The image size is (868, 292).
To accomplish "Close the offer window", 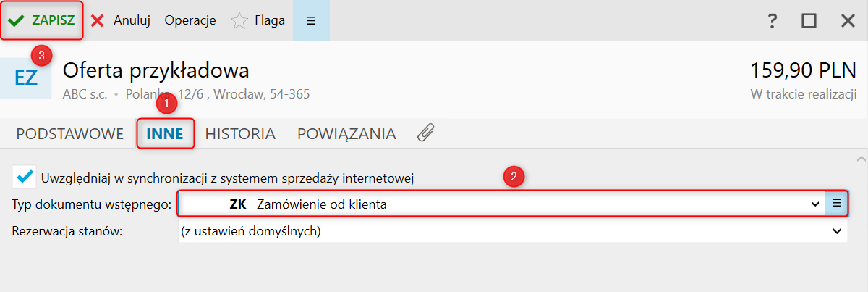I will 848,21.
